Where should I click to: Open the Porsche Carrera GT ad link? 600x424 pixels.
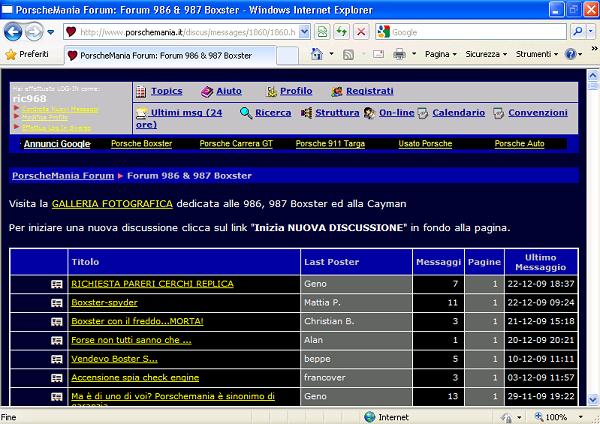(x=236, y=144)
